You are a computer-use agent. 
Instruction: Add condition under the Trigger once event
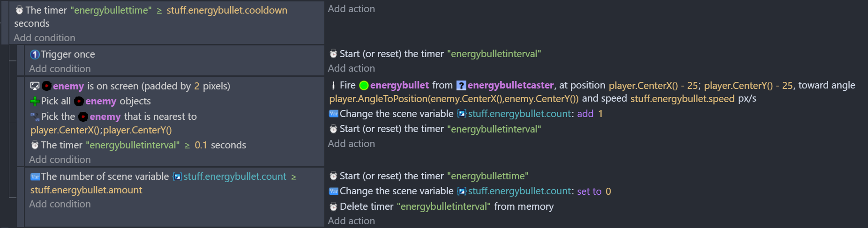coord(60,69)
